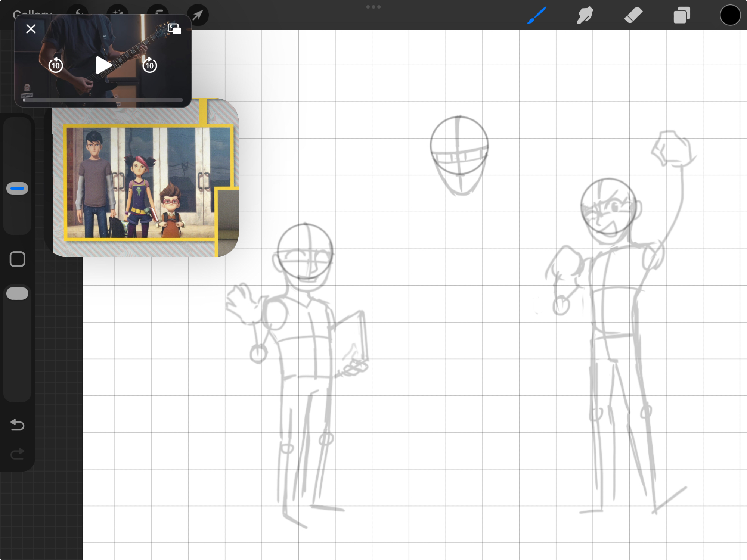Open the Layers panel

coord(682,16)
